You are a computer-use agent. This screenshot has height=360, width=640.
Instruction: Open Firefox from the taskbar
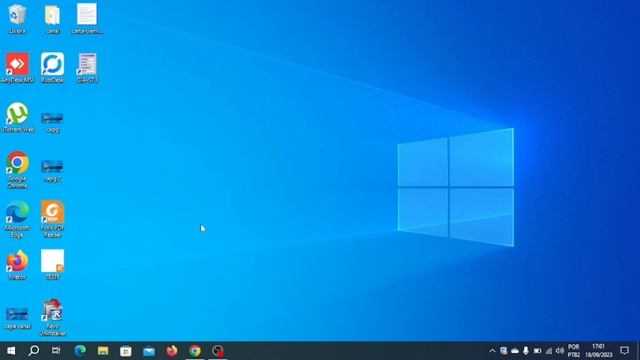[172, 351]
